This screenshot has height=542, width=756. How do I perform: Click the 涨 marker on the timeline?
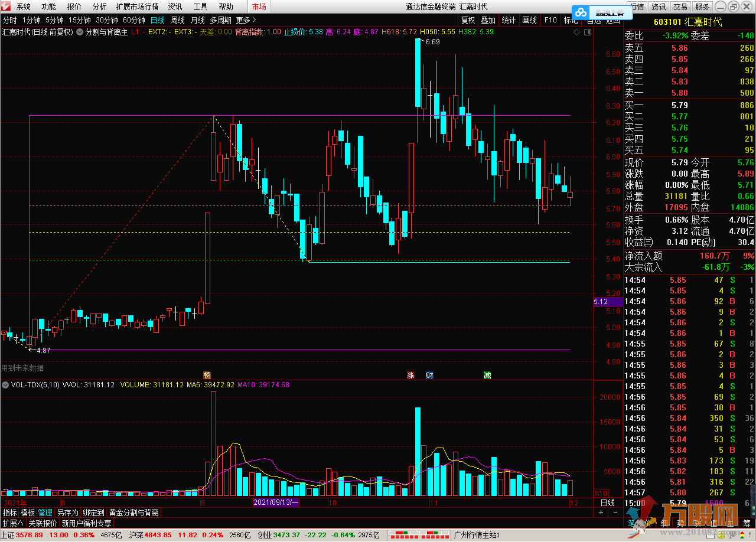point(410,375)
